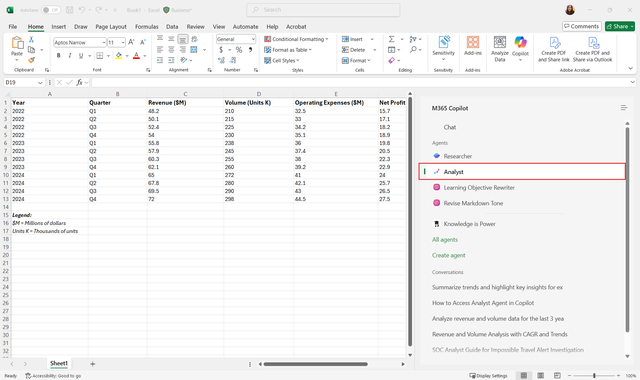The width and height of the screenshot is (640, 380).
Task: Switch to the Page Layout tab
Action: (x=111, y=27)
